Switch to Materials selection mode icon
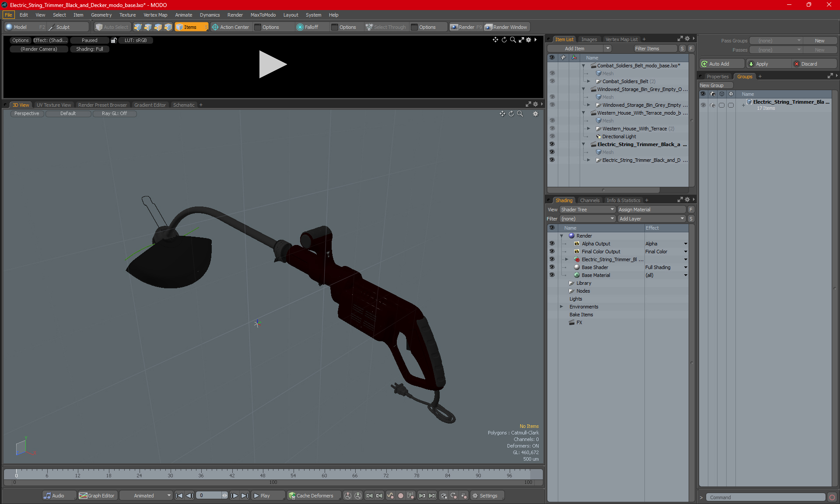 168,27
